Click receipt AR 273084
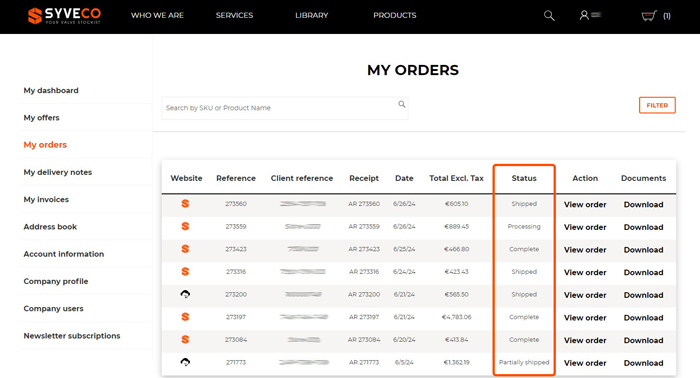 [x=364, y=340]
